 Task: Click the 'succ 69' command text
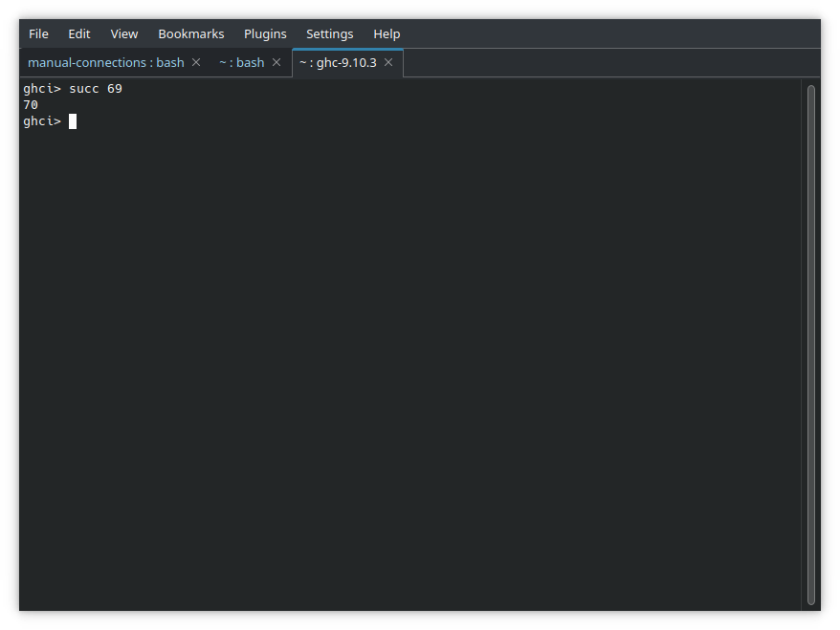(96, 89)
